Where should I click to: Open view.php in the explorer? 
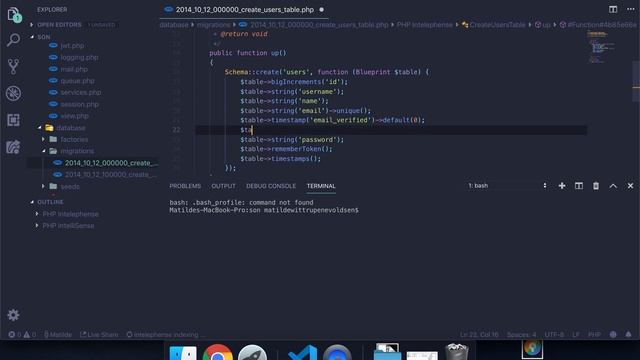(75, 116)
